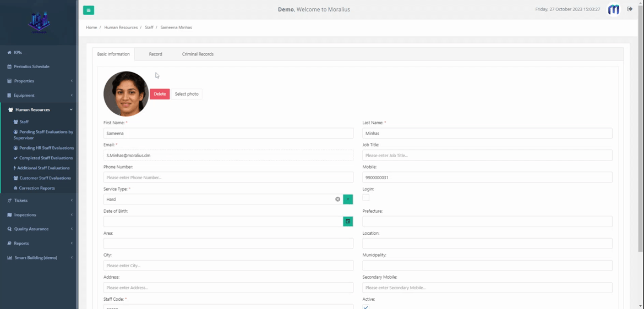Switch to the Record tab
Image resolution: width=644 pixels, height=309 pixels.
[x=155, y=54]
